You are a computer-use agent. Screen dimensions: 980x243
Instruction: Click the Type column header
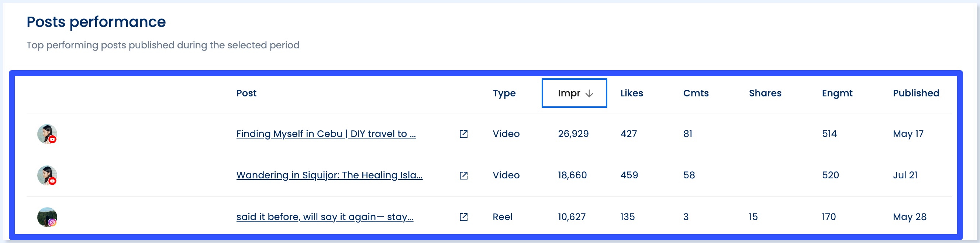pos(504,93)
